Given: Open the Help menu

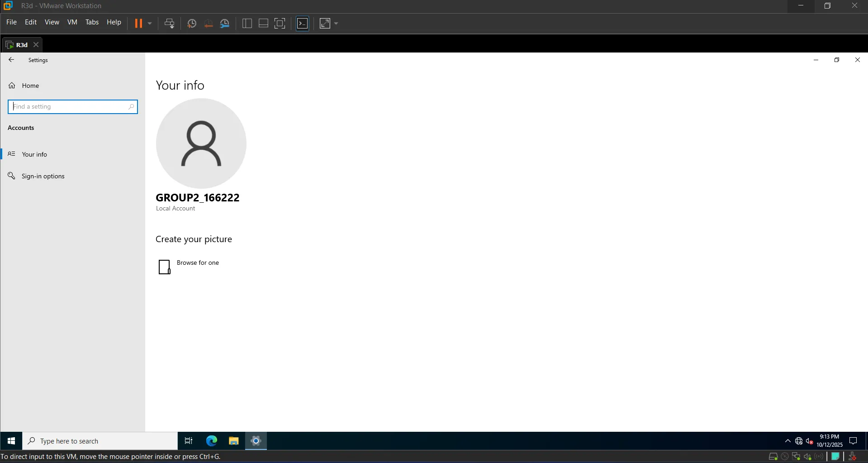Looking at the screenshot, I should coord(114,22).
